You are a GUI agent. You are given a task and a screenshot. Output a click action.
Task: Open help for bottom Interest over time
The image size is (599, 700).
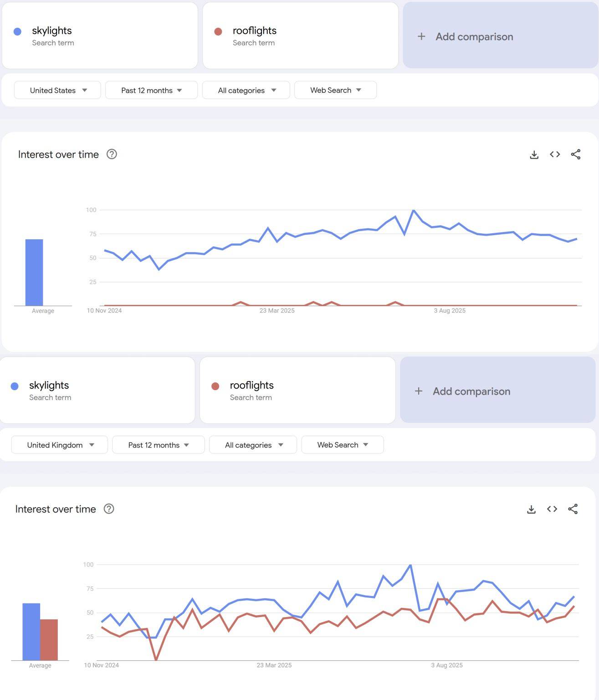coord(109,509)
